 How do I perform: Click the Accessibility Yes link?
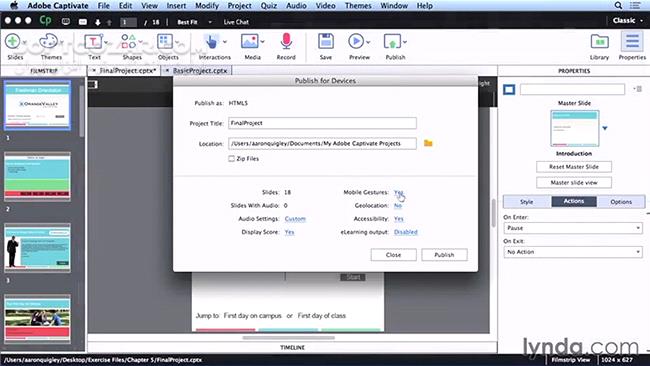pos(398,219)
